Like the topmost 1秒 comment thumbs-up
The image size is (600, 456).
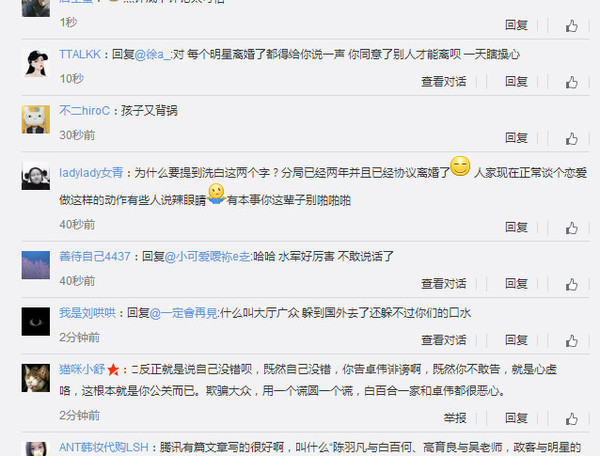tap(572, 26)
